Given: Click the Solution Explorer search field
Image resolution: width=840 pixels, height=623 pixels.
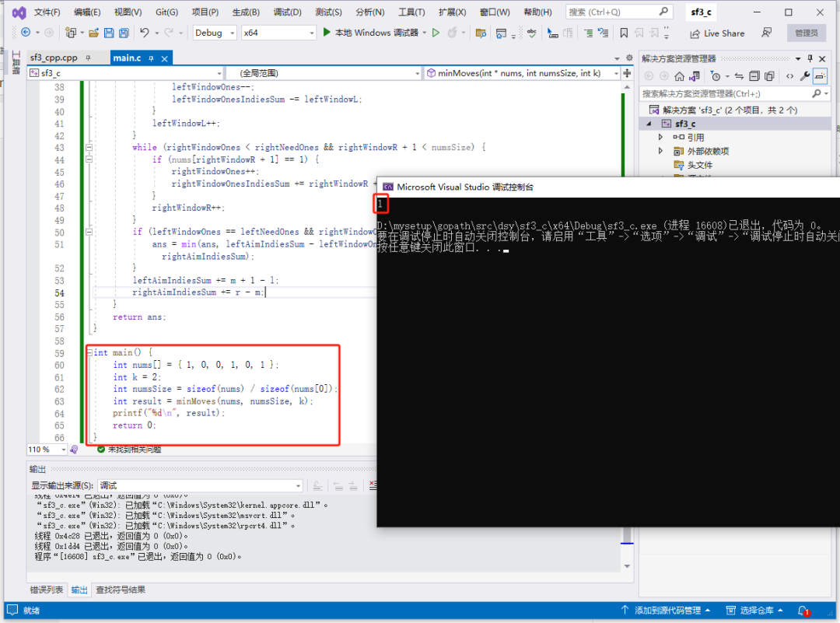Looking at the screenshot, I should pos(735,94).
